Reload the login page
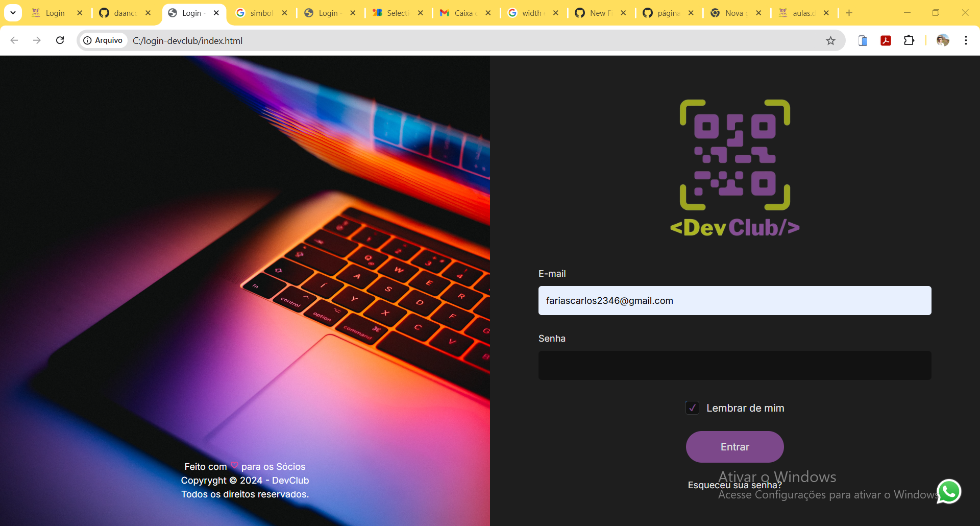 (x=60, y=40)
